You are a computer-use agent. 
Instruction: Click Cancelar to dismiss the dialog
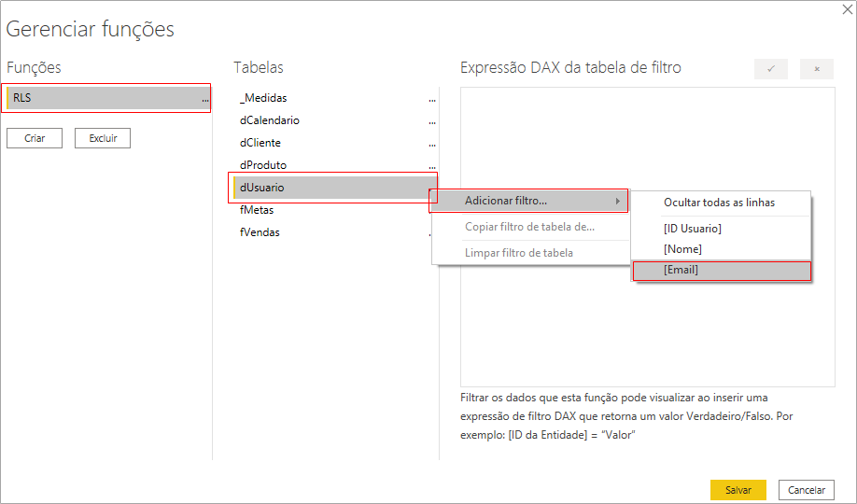pos(807,490)
